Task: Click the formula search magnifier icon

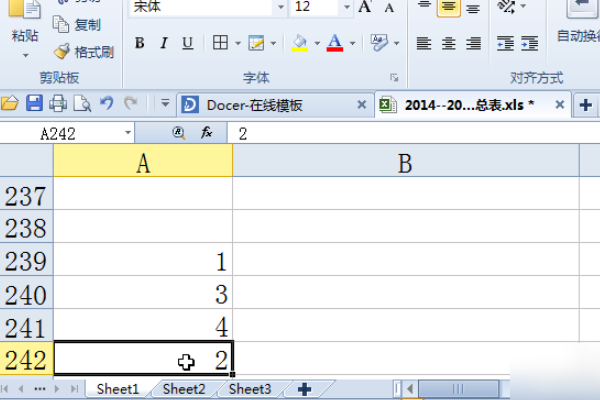Action: 179,133
